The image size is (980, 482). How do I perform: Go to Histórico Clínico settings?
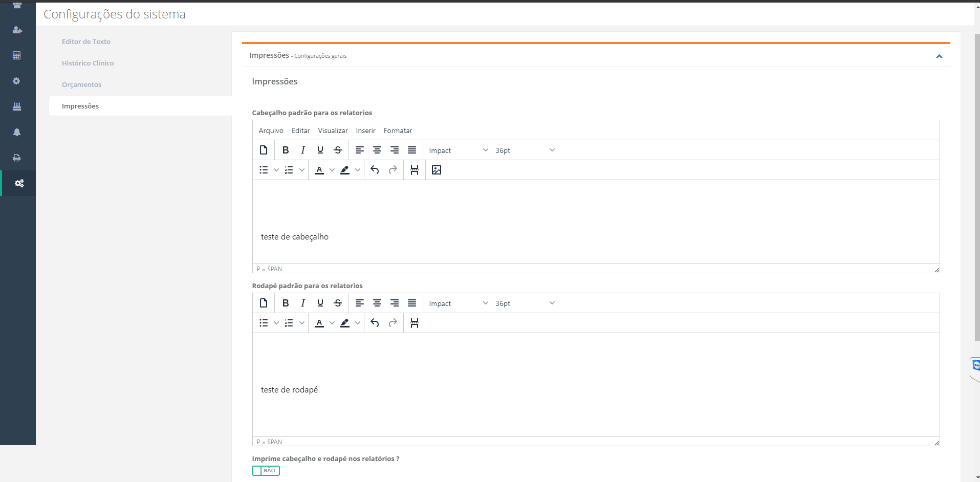(88, 63)
